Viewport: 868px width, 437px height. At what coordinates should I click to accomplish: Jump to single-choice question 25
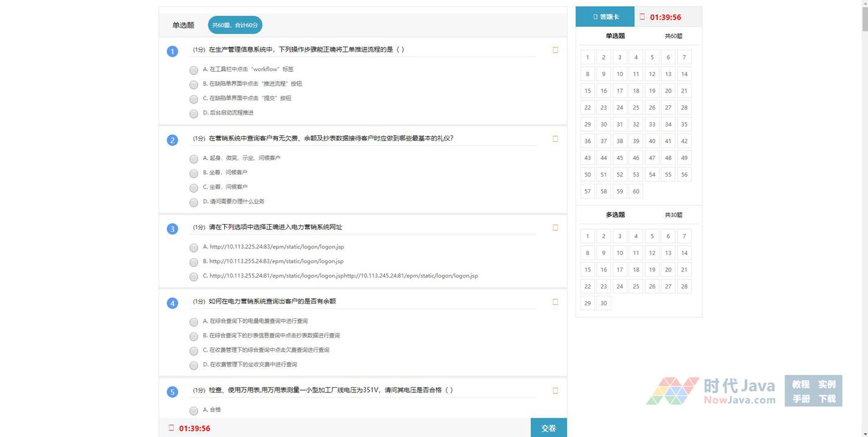click(635, 108)
